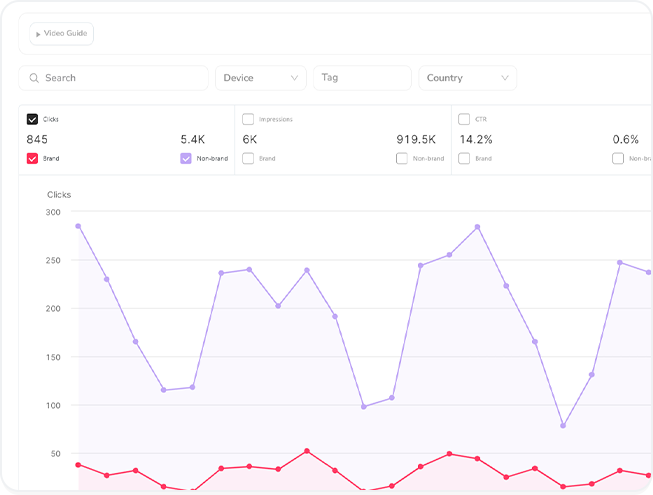Click into the Search input field
The height and width of the screenshot is (495, 653).
click(120, 78)
